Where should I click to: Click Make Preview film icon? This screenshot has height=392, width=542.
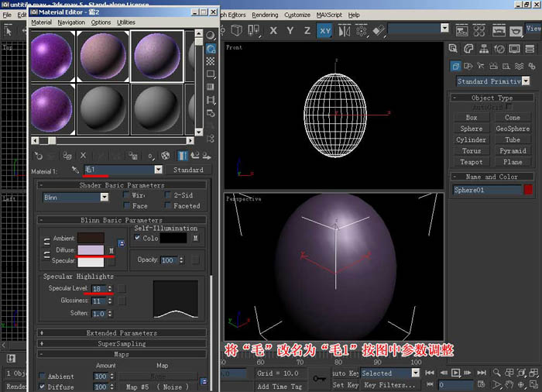click(211, 100)
